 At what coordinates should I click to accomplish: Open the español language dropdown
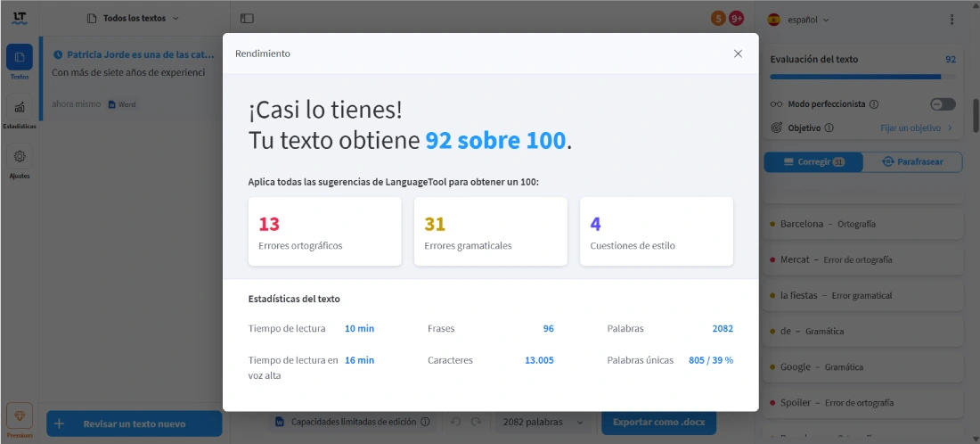808,20
